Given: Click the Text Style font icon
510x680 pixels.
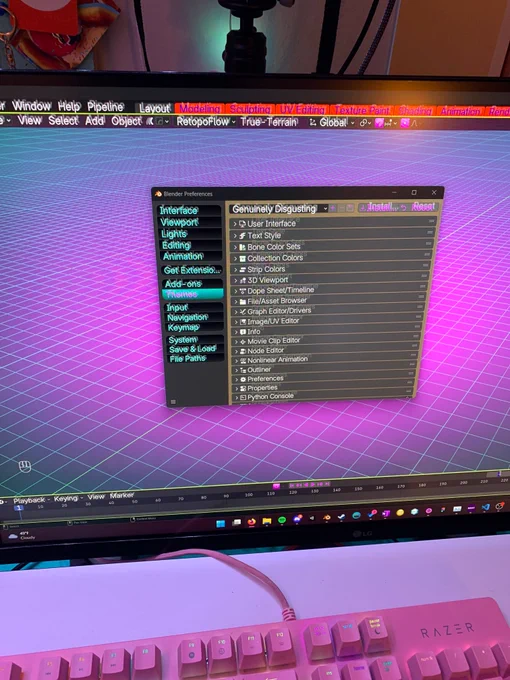Looking at the screenshot, I should (242, 235).
